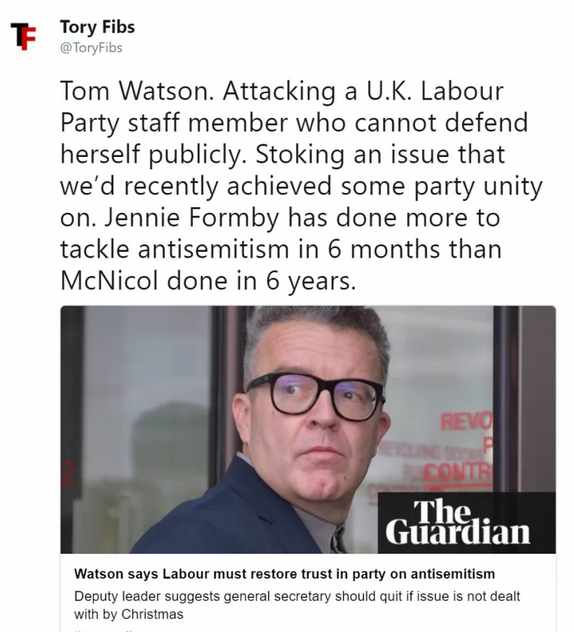Click the black glasses in the photo
The height and width of the screenshot is (632, 574).
coord(316,395)
